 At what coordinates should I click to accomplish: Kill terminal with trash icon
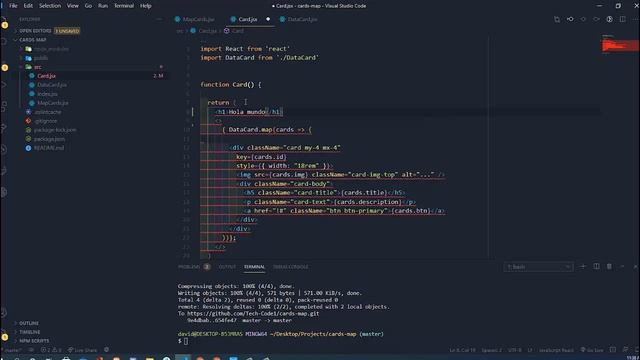(x=609, y=267)
